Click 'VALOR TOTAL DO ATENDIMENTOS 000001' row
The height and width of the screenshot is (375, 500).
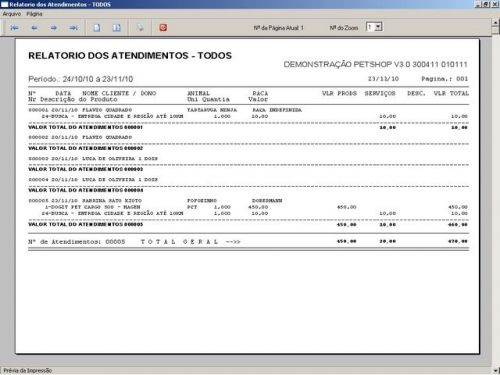[248, 127]
